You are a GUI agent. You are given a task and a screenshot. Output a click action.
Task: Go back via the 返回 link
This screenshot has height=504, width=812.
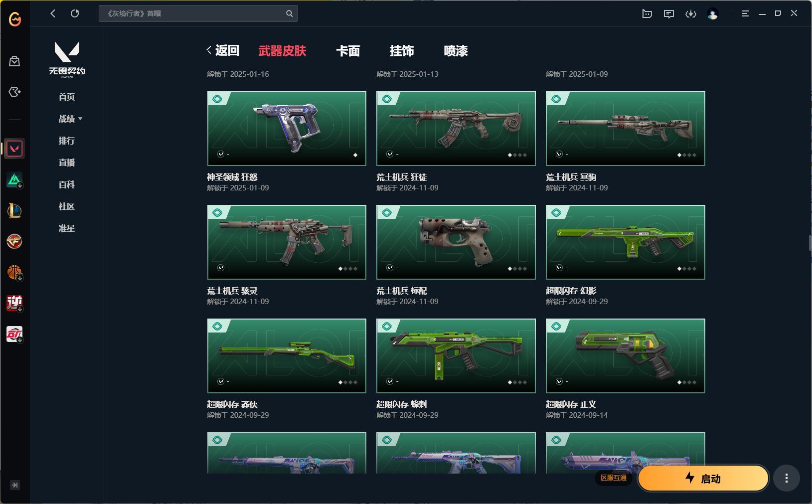click(223, 50)
